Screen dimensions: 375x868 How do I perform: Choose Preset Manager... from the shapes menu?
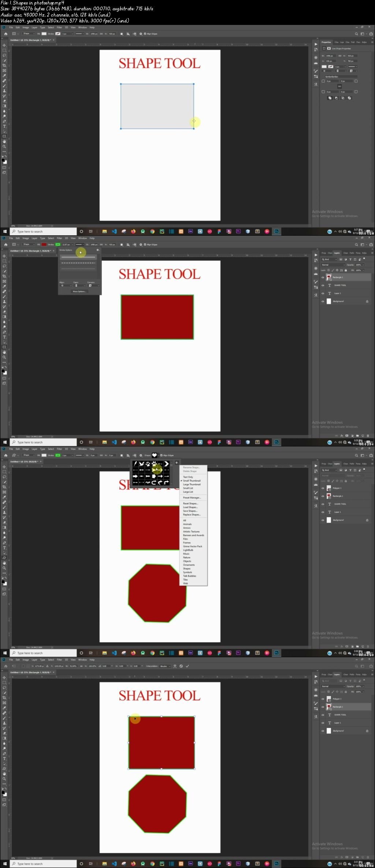click(x=192, y=498)
